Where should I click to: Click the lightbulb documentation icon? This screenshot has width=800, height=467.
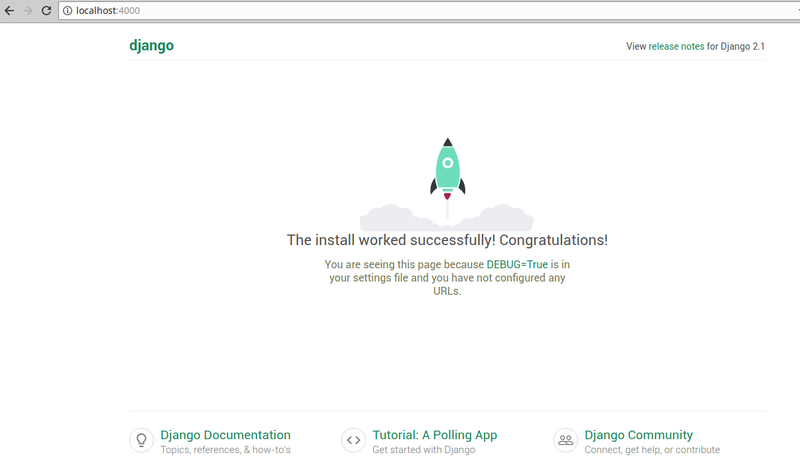(141, 440)
